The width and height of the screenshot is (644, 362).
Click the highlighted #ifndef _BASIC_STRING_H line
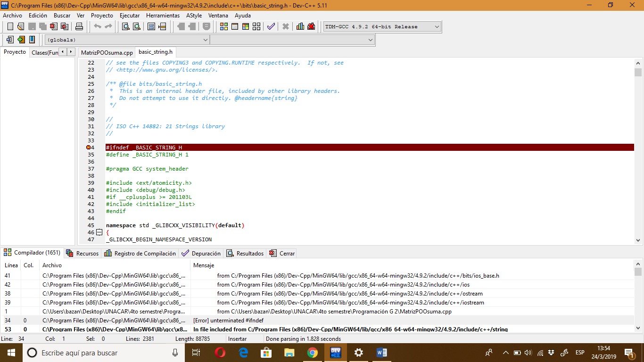tap(370, 148)
